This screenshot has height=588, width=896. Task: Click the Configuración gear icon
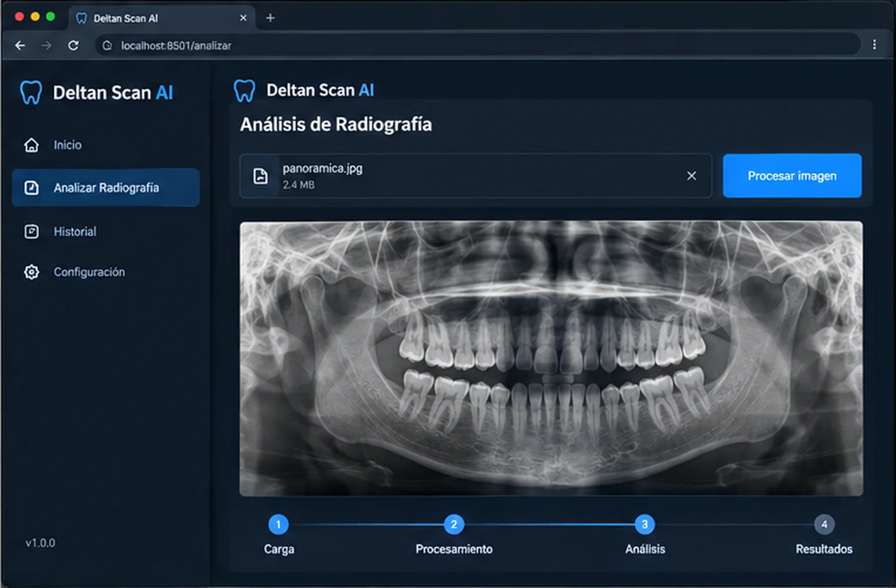tap(32, 272)
